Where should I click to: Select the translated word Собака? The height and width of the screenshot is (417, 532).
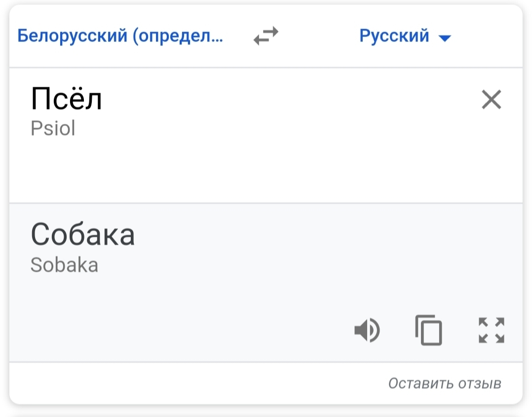point(83,234)
